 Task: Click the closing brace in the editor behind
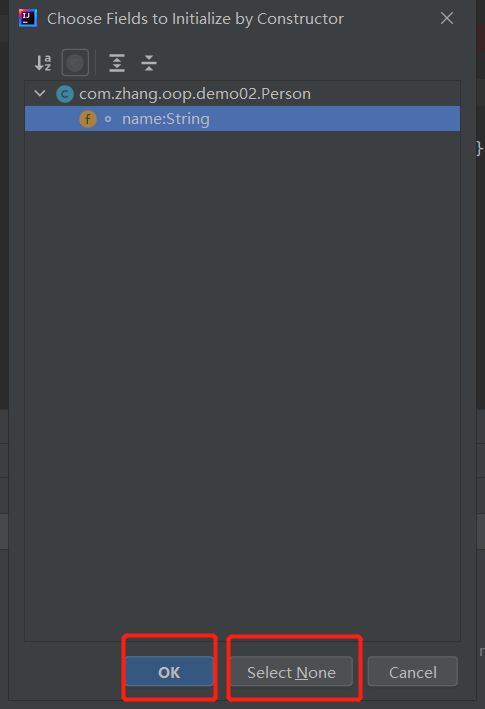click(x=480, y=148)
